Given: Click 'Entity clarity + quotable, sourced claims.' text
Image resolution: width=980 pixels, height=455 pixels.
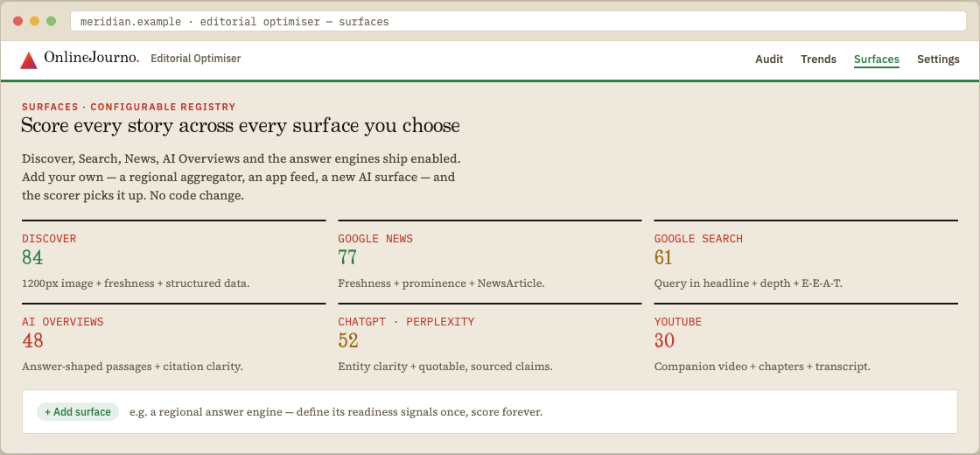Looking at the screenshot, I should [445, 367].
